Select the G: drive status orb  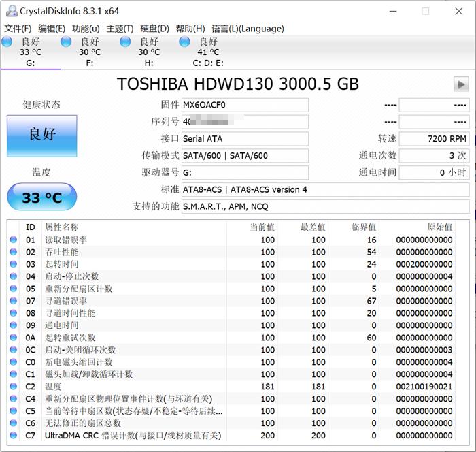7,42
